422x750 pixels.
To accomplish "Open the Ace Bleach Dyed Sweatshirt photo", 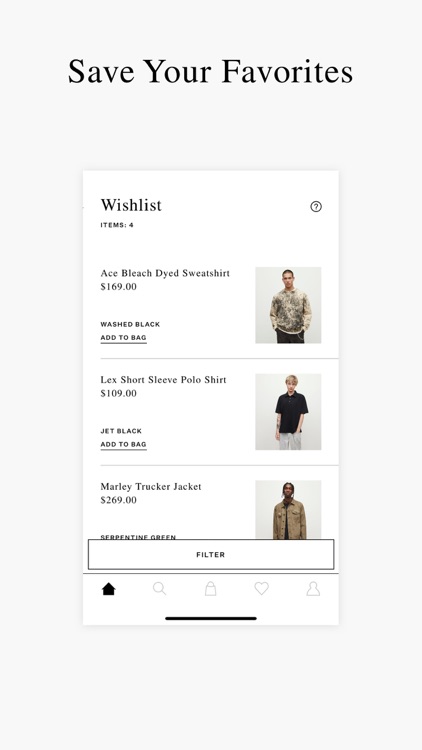I will (288, 305).
